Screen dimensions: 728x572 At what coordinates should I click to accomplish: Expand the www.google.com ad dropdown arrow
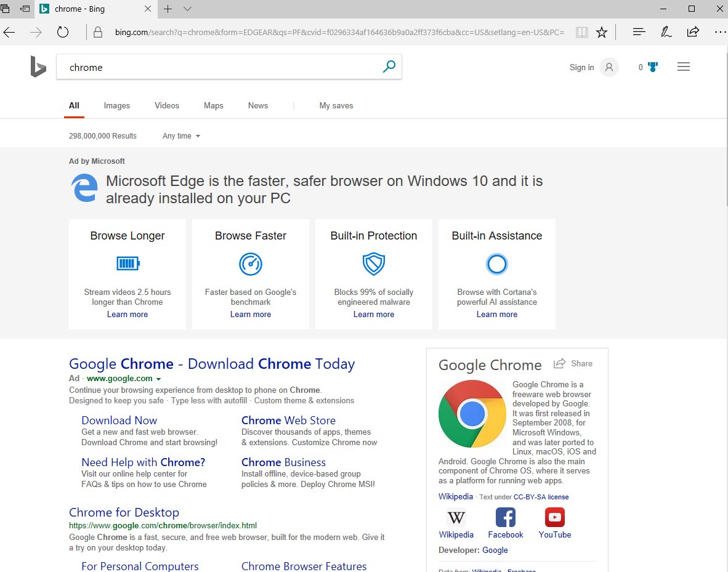tap(158, 379)
